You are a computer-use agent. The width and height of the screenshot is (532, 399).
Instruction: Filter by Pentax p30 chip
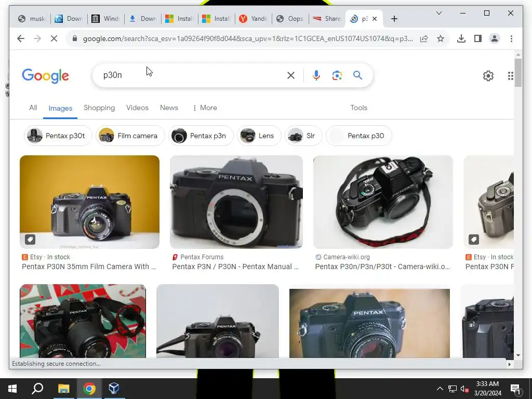(359, 136)
